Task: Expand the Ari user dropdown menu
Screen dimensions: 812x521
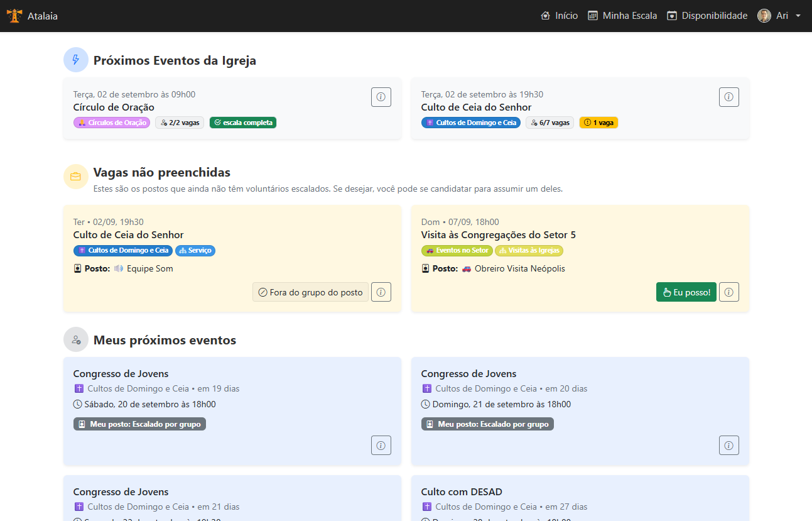Action: pos(779,16)
